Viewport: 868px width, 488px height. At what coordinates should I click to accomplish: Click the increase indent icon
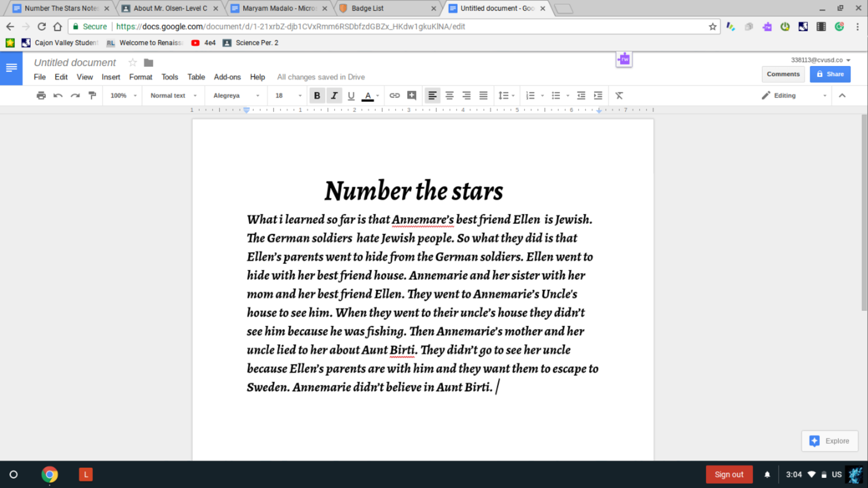(x=598, y=95)
